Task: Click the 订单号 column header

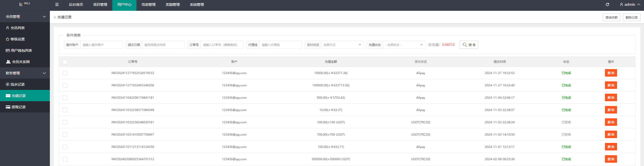Action: tap(133, 62)
